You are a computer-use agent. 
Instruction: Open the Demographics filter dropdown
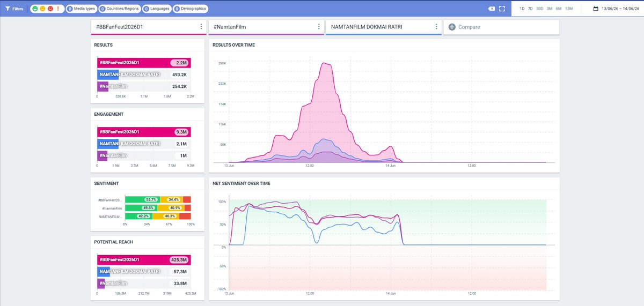(x=190, y=9)
